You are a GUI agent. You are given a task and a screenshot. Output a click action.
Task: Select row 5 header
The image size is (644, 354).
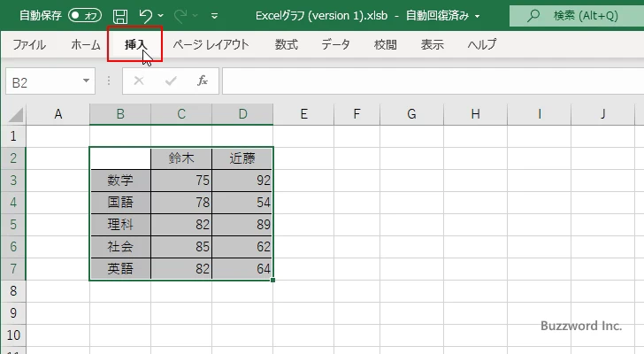click(13, 225)
